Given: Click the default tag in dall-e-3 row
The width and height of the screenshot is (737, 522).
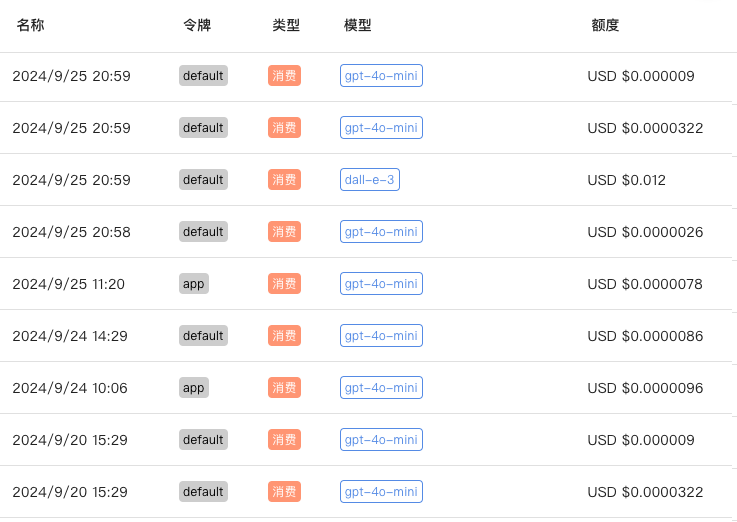Looking at the screenshot, I should (x=203, y=179).
